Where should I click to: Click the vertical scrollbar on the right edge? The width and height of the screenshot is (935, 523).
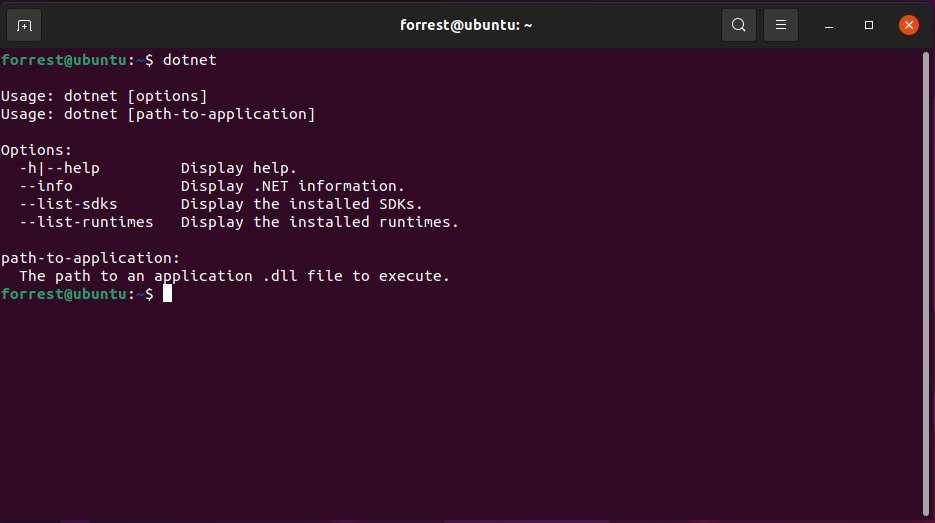(x=925, y=284)
